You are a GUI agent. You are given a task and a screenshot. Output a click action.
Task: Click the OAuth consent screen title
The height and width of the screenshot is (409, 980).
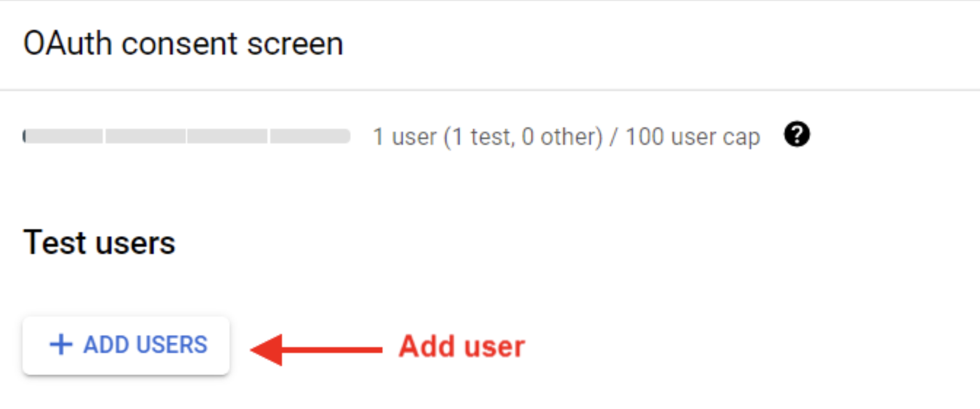[x=183, y=44]
